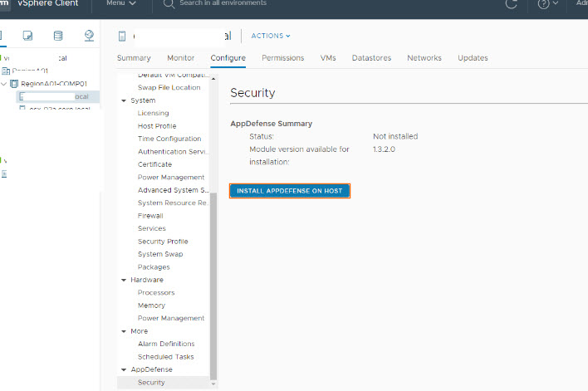Screen dimensions: 588x391
Task: Collapse the AppDefense section
Action: (x=124, y=369)
